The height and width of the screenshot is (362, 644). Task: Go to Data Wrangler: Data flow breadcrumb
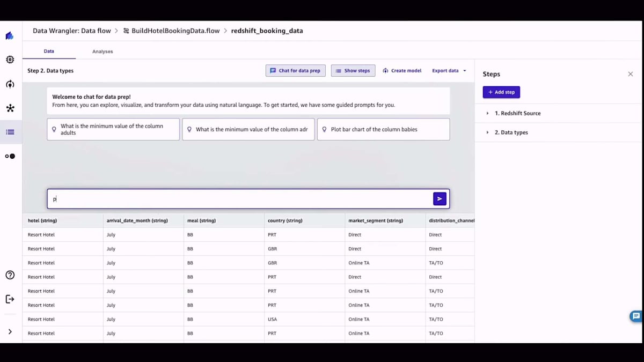pos(72,31)
